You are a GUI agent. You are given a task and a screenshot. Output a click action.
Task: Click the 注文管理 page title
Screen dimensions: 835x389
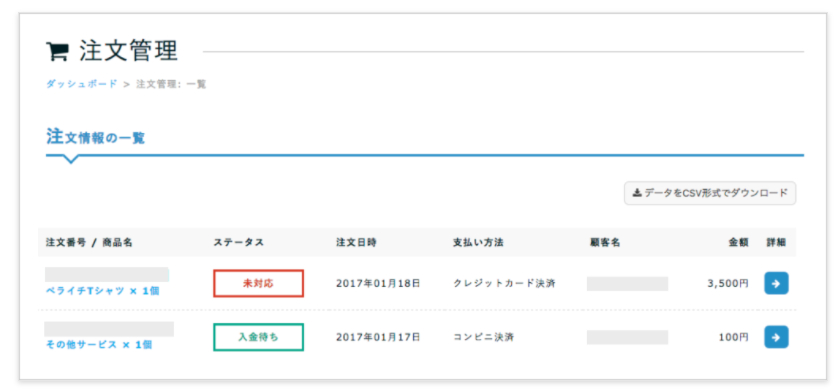point(128,51)
